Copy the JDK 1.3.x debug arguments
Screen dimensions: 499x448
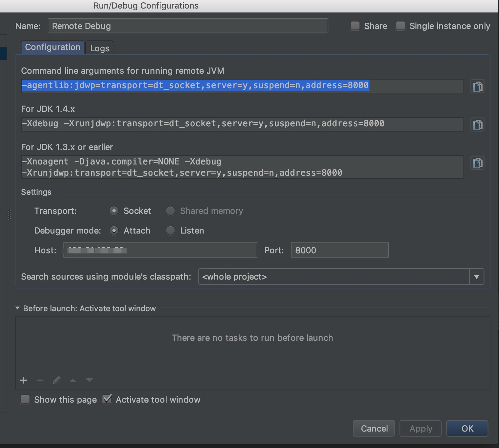477,162
